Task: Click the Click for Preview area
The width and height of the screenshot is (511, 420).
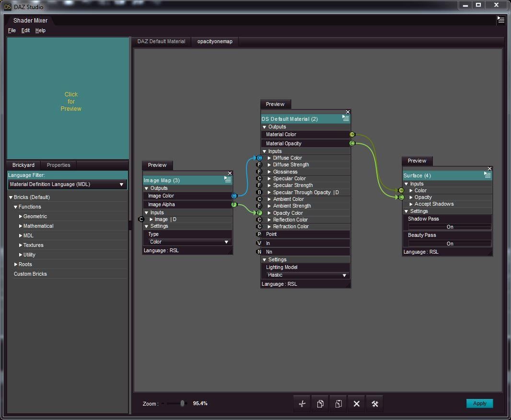Action: (68, 98)
